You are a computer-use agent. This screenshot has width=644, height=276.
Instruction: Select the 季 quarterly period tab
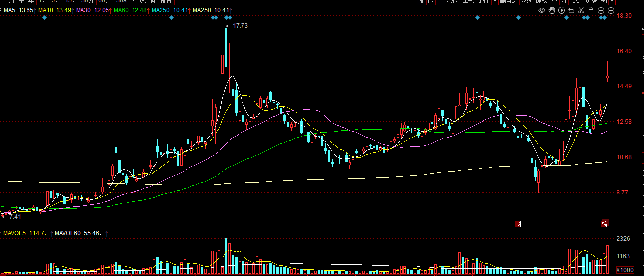tap(22, 2)
